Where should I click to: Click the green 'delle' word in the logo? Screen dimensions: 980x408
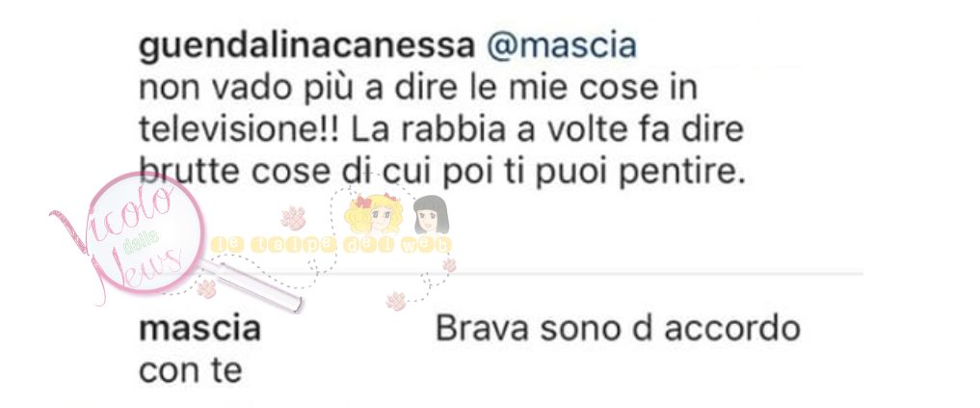click(x=143, y=241)
